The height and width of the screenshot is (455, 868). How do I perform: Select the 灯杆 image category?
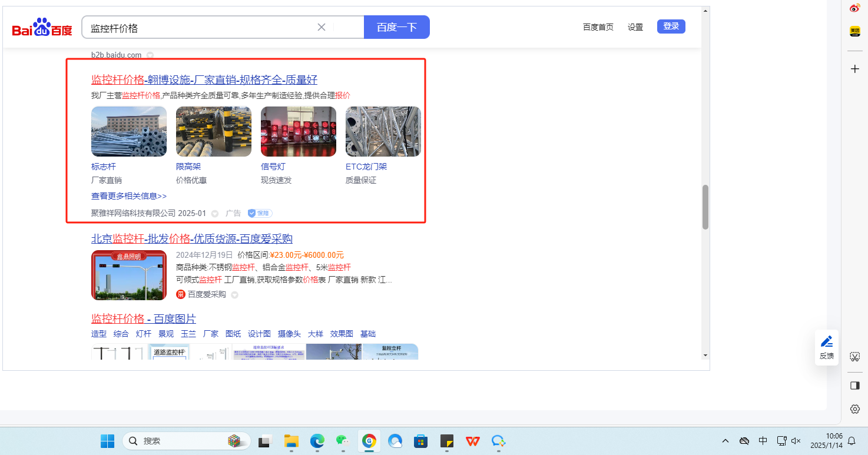(144, 334)
